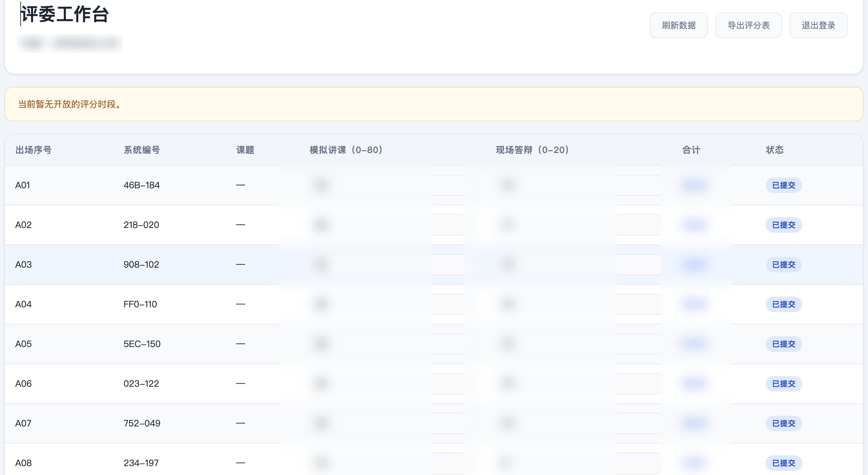Click system number 46B-184
The image size is (868, 475).
pyautogui.click(x=141, y=185)
